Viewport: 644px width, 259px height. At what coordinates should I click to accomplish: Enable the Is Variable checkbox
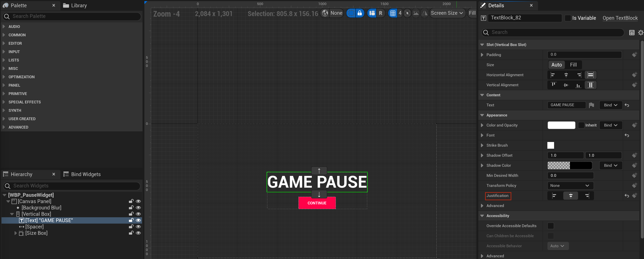pos(568,18)
